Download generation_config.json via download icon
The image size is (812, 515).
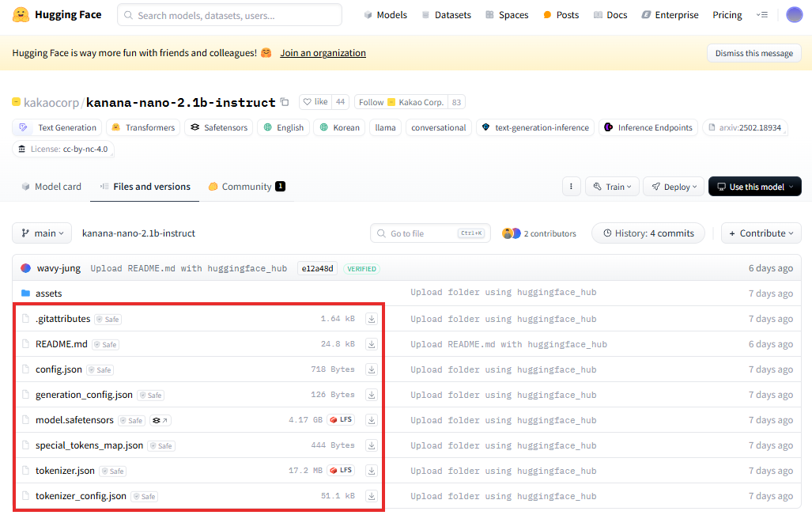[x=372, y=395]
